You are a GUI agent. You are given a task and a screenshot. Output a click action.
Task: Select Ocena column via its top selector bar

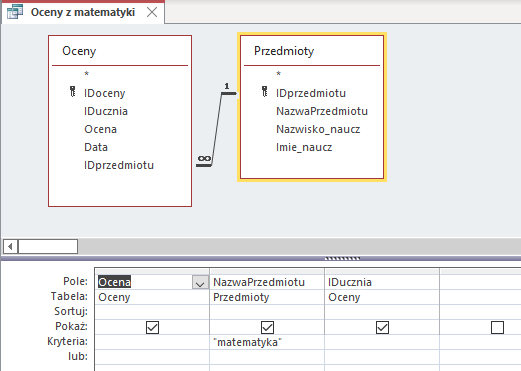152,271
